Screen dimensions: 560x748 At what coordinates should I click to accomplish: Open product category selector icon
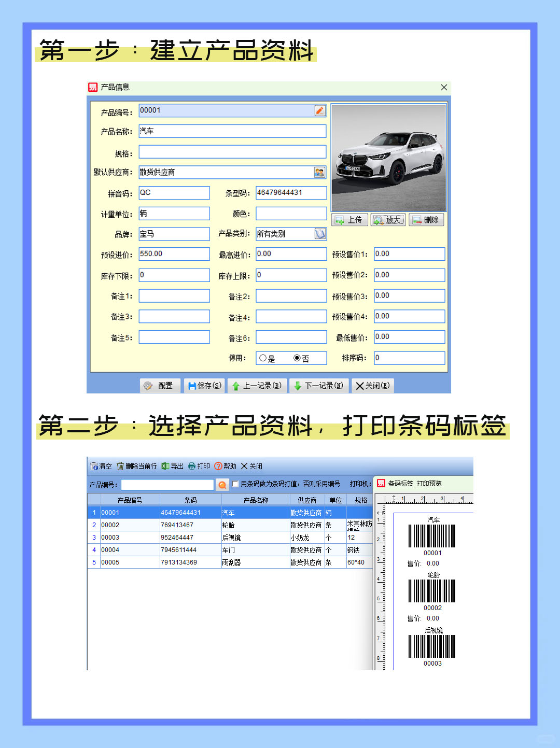point(320,234)
